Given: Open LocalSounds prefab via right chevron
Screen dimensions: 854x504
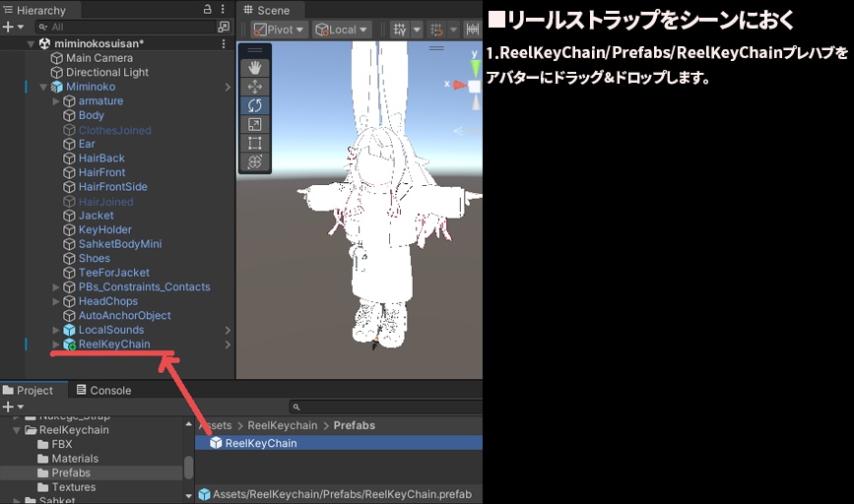Looking at the screenshot, I should [x=228, y=330].
